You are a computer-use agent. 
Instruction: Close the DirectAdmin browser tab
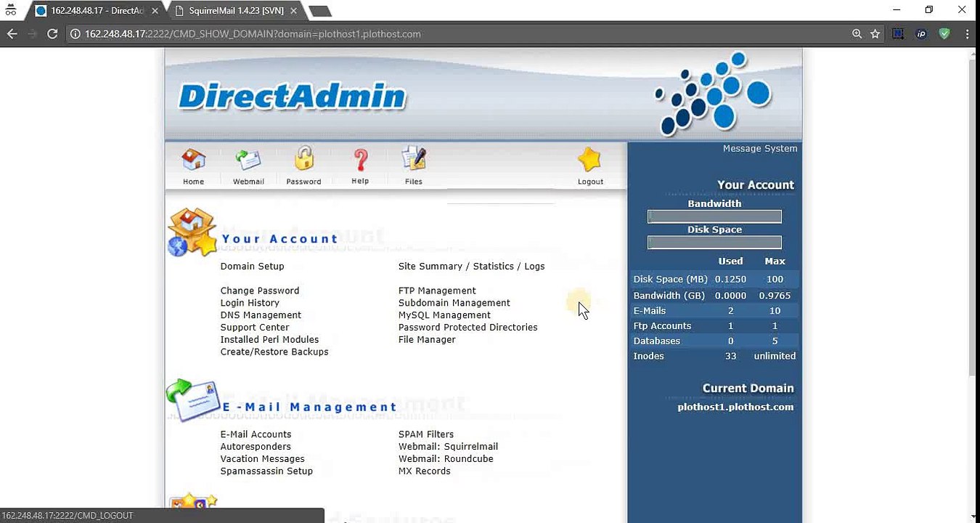[155, 11]
